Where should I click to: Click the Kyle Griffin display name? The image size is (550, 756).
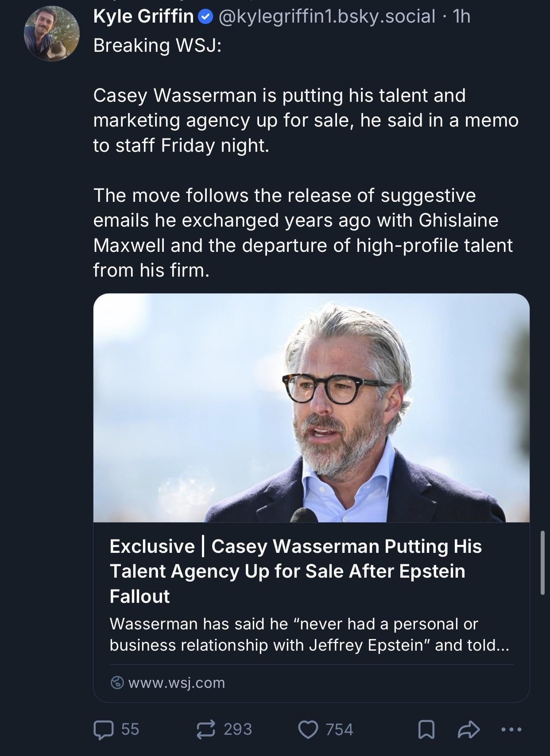[x=143, y=17]
